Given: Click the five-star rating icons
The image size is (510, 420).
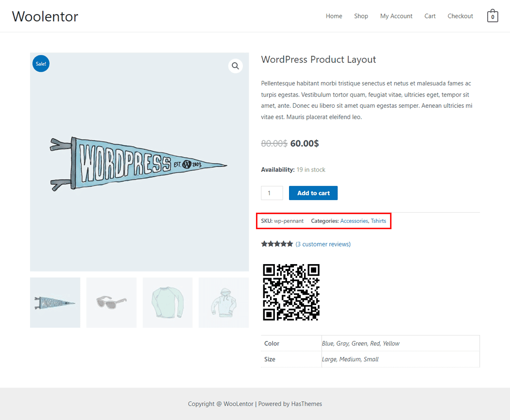Looking at the screenshot, I should pyautogui.click(x=277, y=244).
